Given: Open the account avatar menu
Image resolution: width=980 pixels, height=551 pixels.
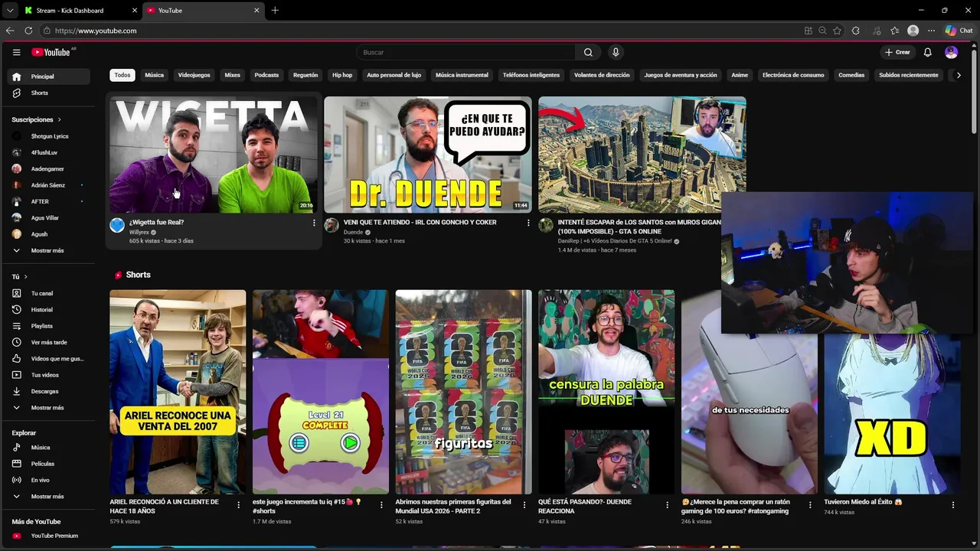Looking at the screenshot, I should [951, 52].
